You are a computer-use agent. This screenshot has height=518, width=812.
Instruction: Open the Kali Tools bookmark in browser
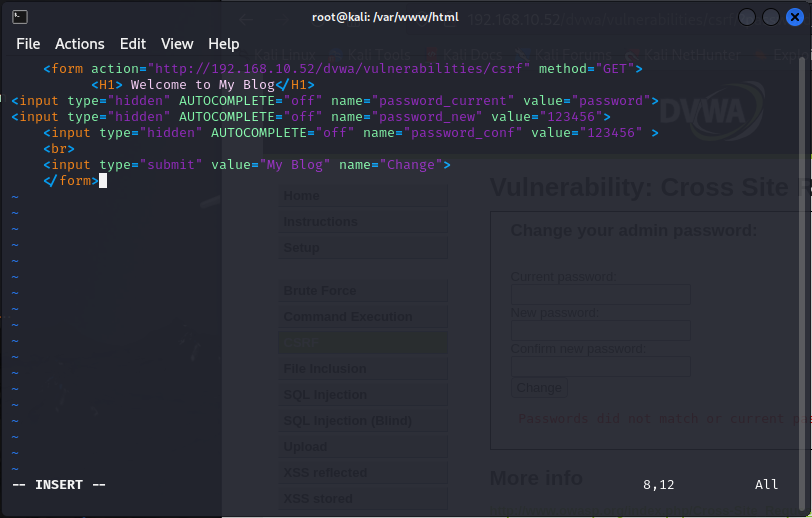[371, 55]
